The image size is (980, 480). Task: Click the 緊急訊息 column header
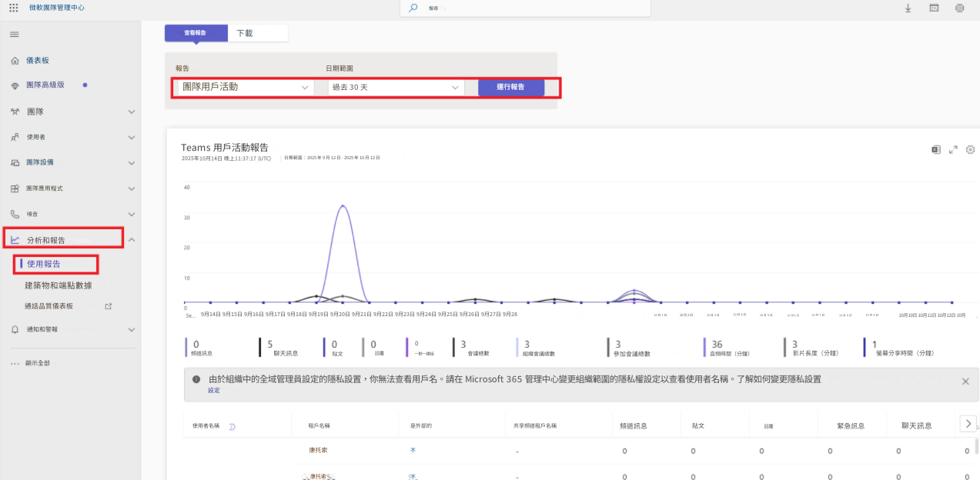[x=852, y=425]
